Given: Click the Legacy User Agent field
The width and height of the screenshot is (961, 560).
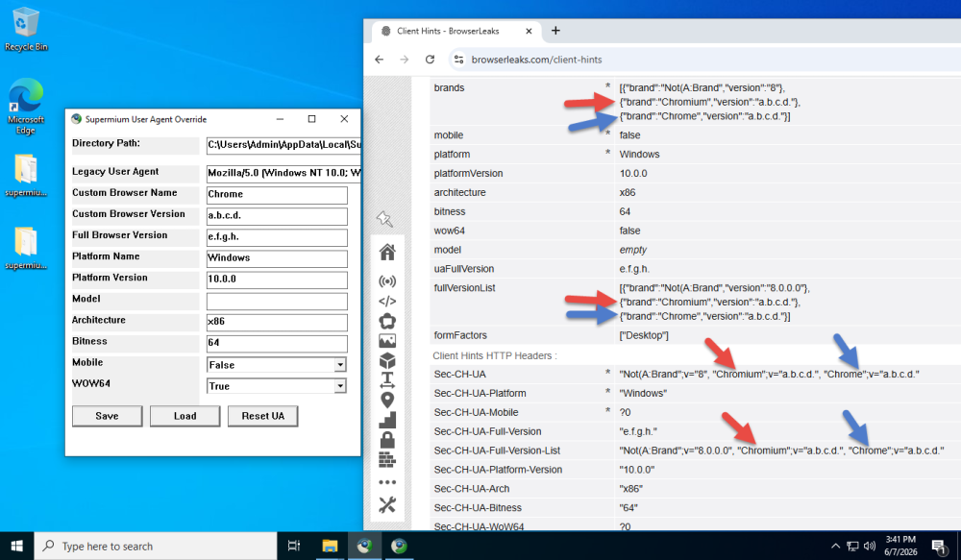Looking at the screenshot, I should tap(283, 174).
